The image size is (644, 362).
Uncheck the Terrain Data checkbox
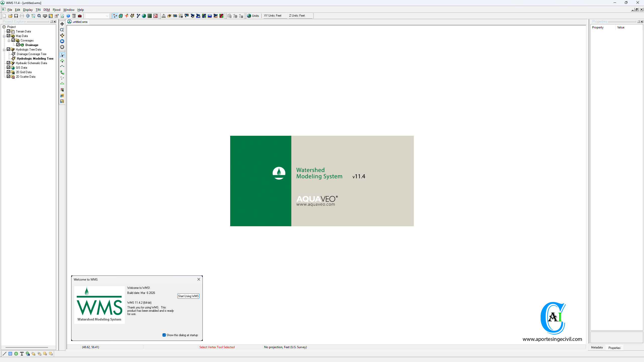[9, 31]
